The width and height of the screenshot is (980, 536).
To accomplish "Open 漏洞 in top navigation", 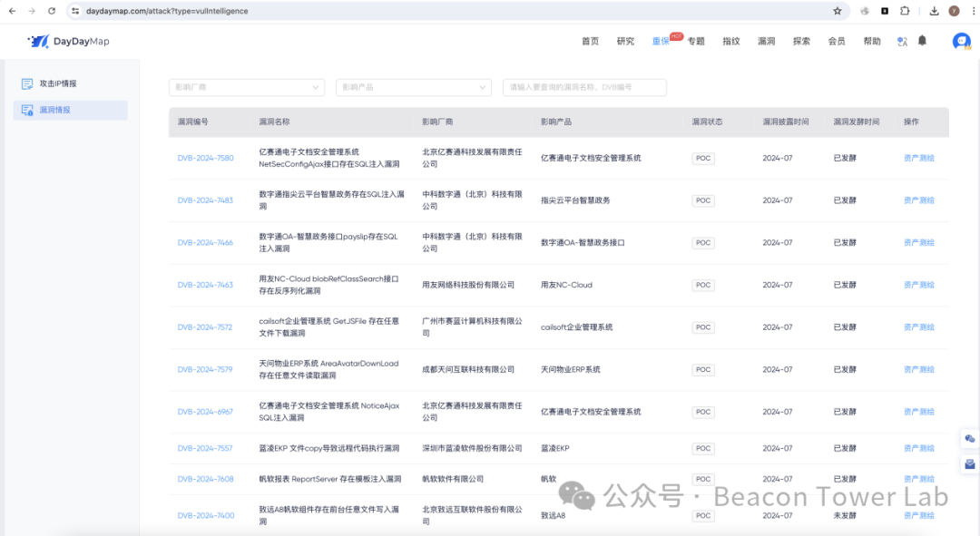I will pyautogui.click(x=766, y=41).
